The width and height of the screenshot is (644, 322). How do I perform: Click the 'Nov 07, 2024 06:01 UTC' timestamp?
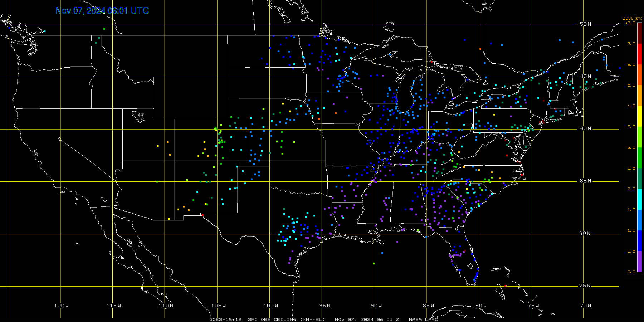pyautogui.click(x=102, y=11)
